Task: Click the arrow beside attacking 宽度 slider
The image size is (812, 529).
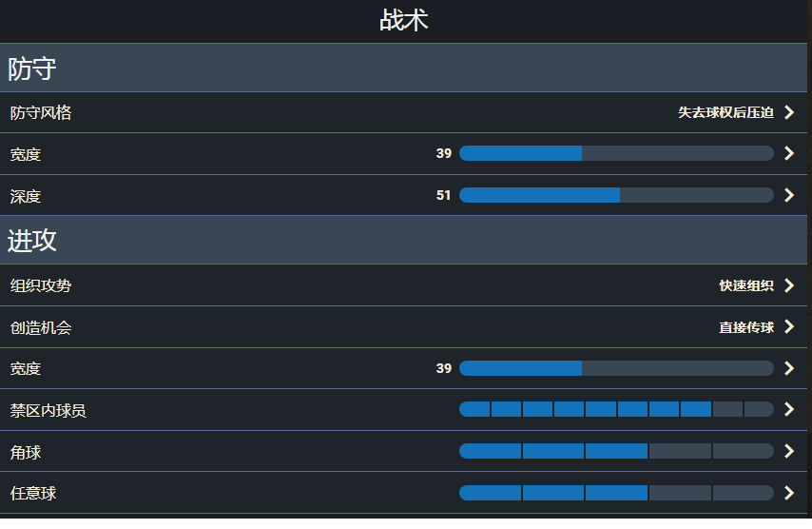Action: [789, 368]
